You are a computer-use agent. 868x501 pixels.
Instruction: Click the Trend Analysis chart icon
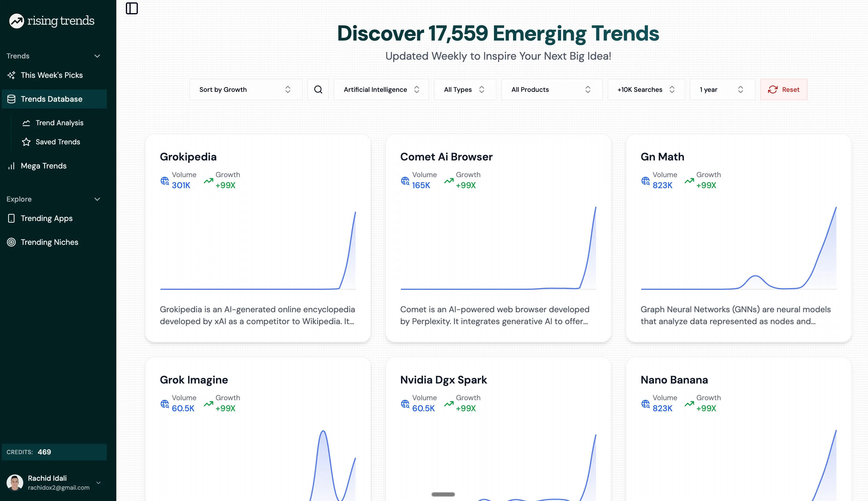point(27,123)
